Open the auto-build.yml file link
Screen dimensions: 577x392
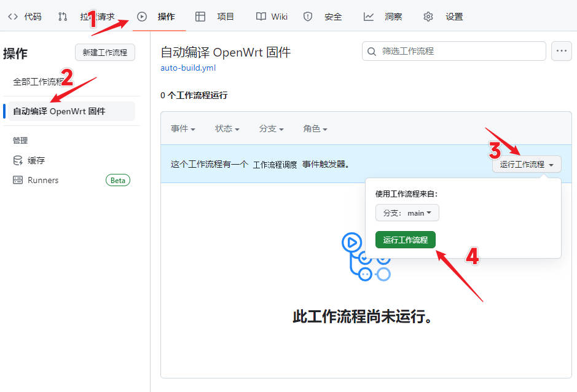188,68
